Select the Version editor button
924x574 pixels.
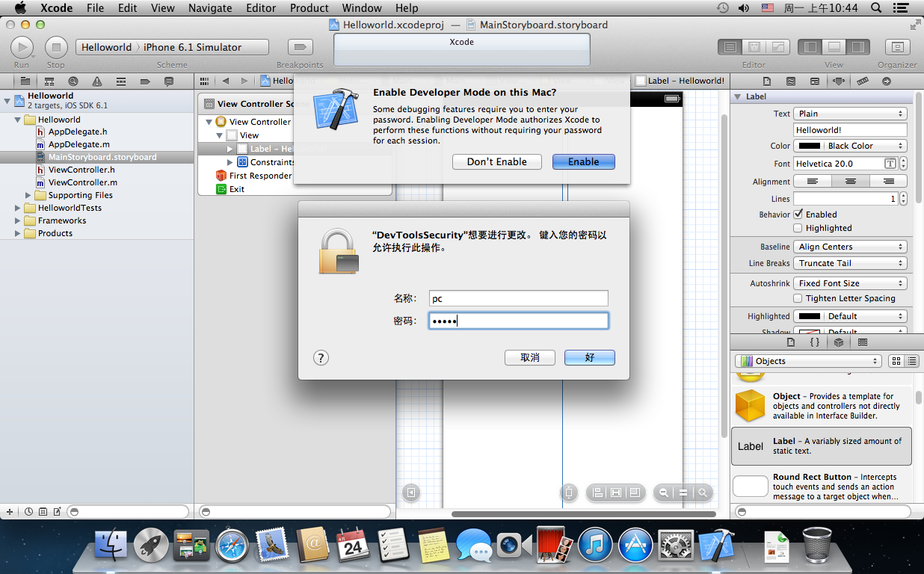click(778, 47)
